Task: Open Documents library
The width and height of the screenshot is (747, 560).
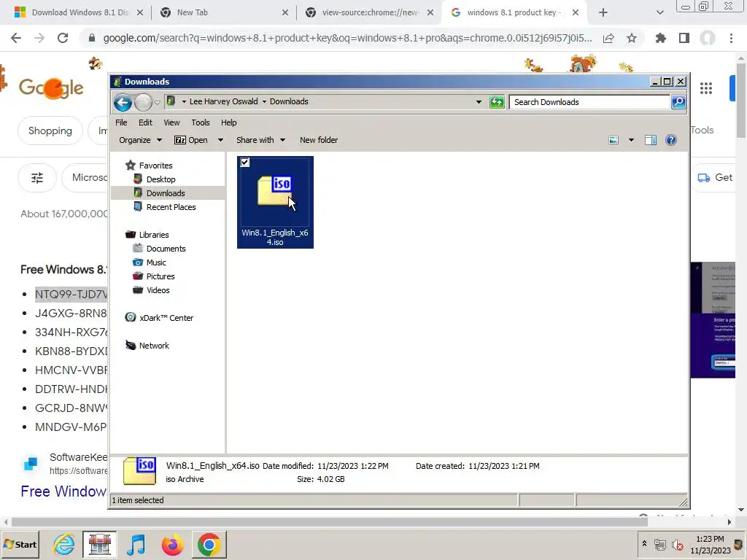Action: 166,249
